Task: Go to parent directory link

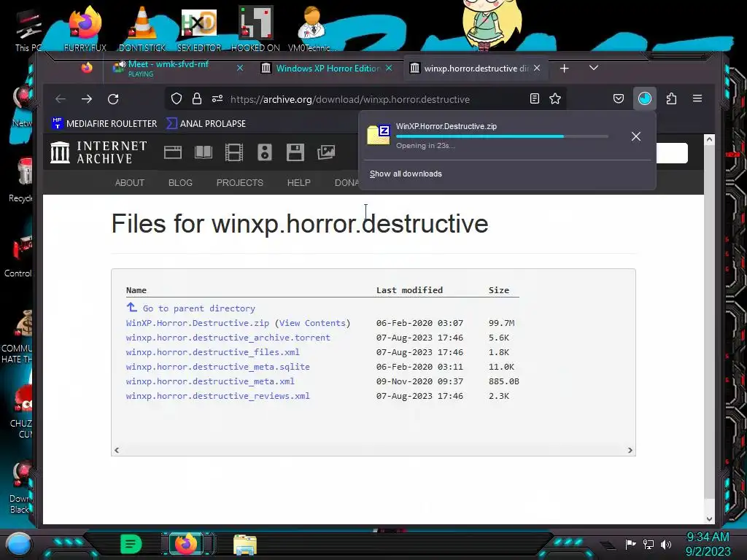Action: [198, 308]
